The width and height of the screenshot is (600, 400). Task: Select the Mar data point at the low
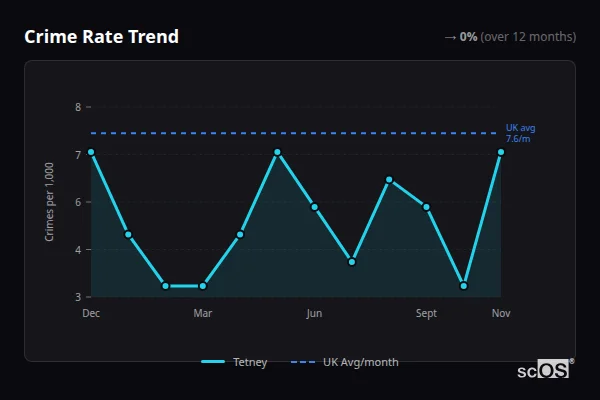(203, 286)
